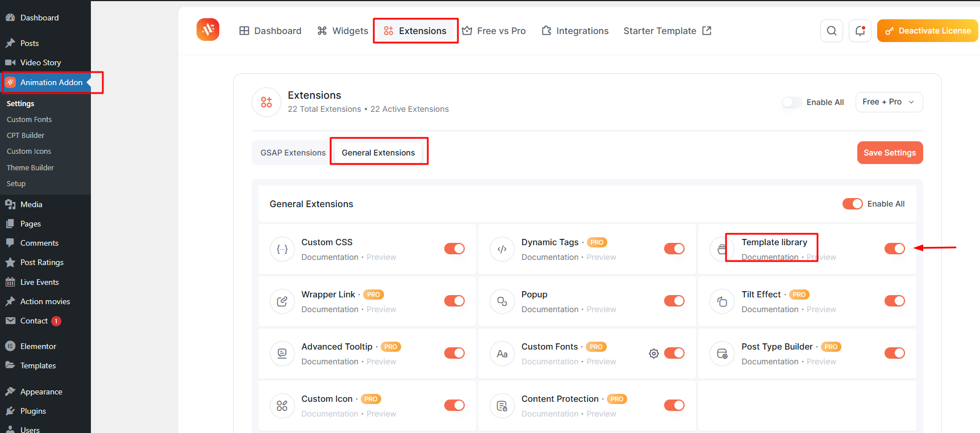The height and width of the screenshot is (433, 980).
Task: Click the Custom CSS braces icon
Action: pyautogui.click(x=282, y=249)
